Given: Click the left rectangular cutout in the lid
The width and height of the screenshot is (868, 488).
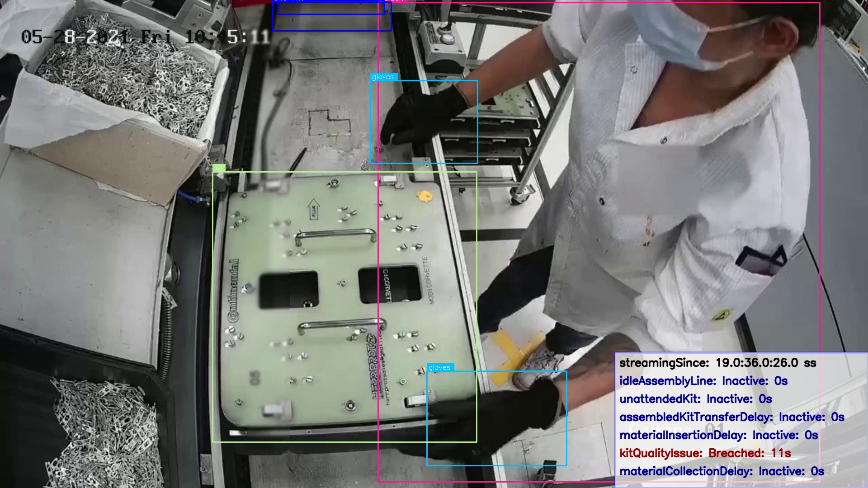Looking at the screenshot, I should 288,290.
